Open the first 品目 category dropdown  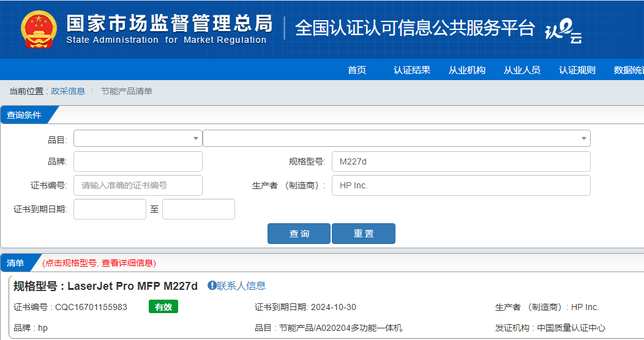click(138, 138)
